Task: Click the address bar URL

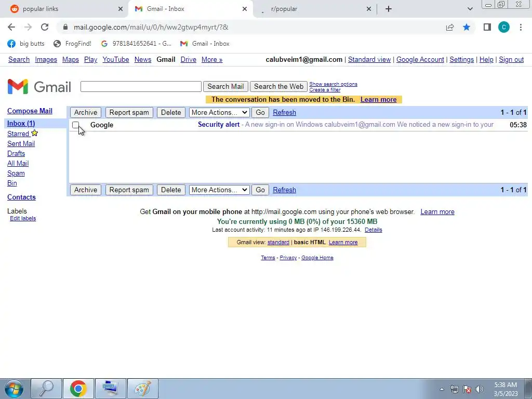Action: tap(151, 27)
